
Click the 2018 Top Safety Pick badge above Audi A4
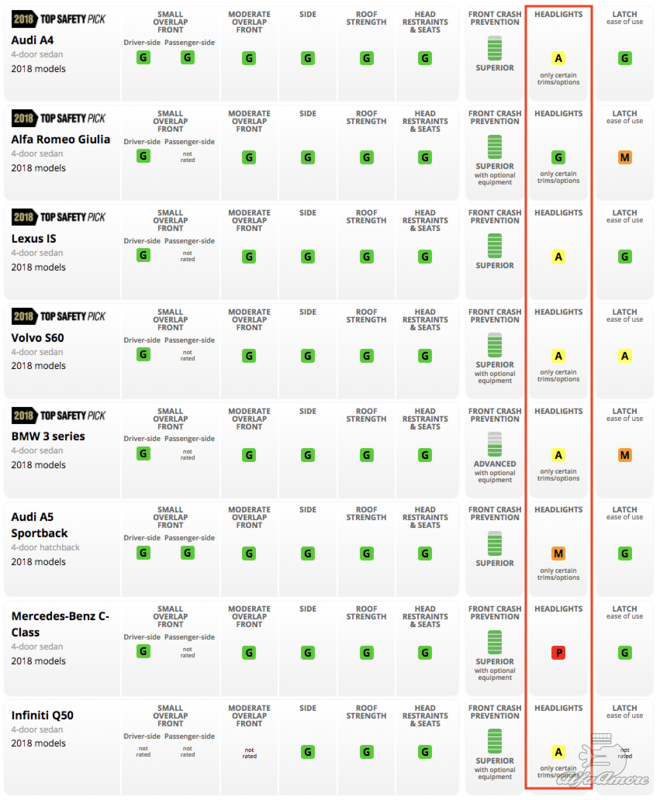(58, 19)
